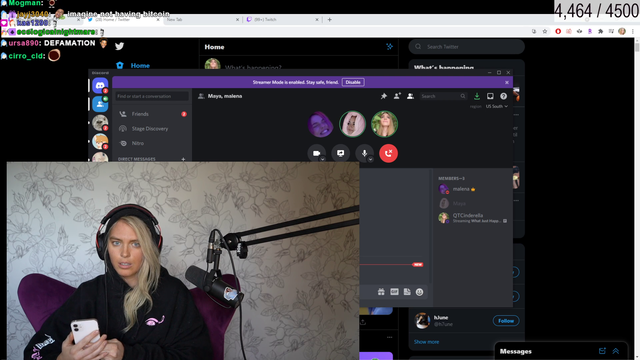
Task: Click the Search Twitter field
Action: (467, 47)
